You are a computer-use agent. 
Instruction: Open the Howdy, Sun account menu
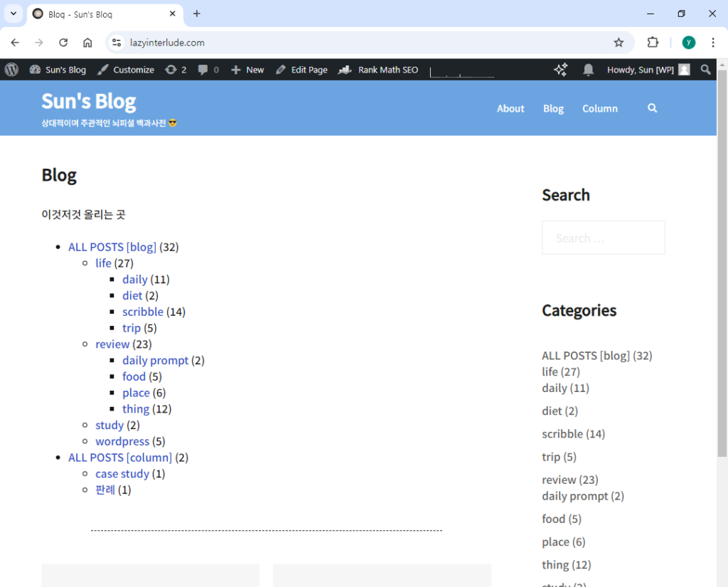click(648, 70)
